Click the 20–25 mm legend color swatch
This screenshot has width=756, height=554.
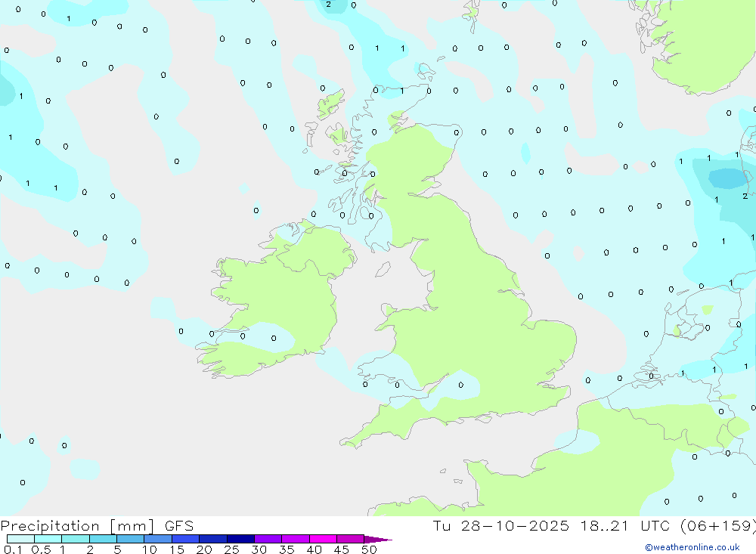pyautogui.click(x=213, y=539)
